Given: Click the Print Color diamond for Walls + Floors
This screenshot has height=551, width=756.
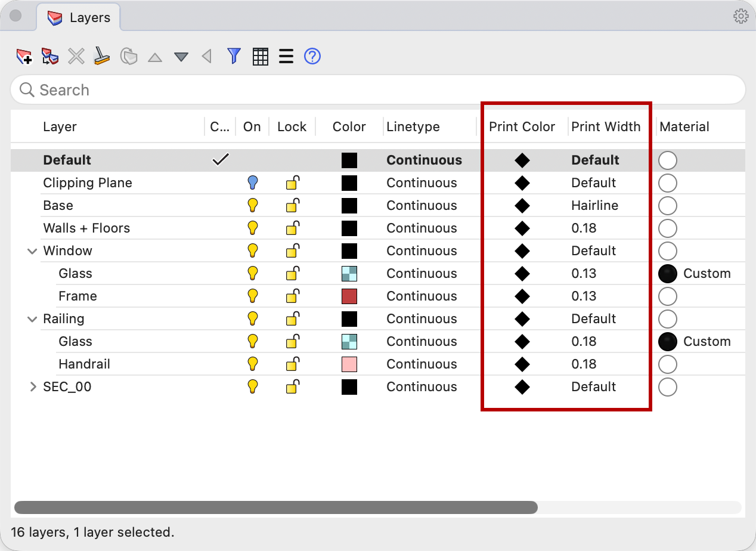Looking at the screenshot, I should [522, 228].
